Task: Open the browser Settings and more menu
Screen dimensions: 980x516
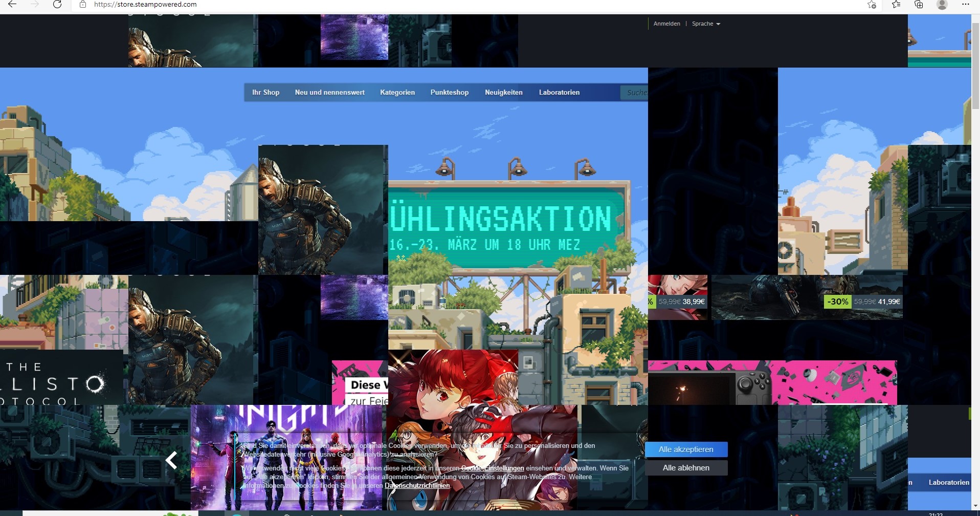Action: coord(965,4)
